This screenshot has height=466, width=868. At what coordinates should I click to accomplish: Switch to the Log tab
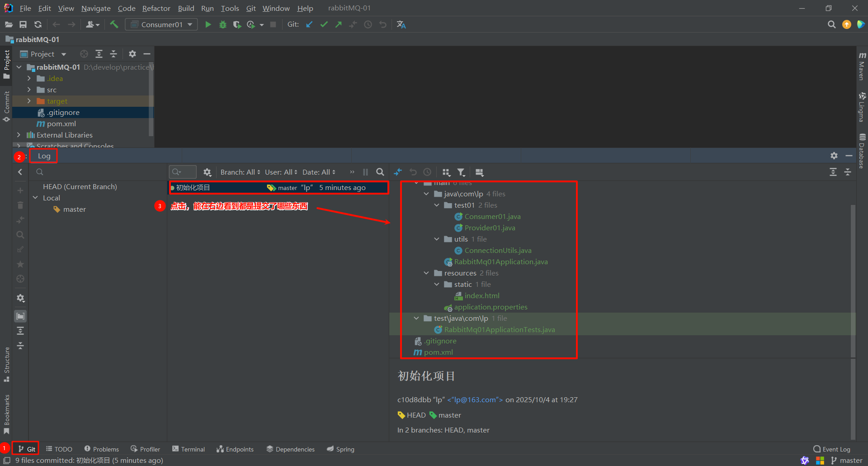tap(44, 156)
